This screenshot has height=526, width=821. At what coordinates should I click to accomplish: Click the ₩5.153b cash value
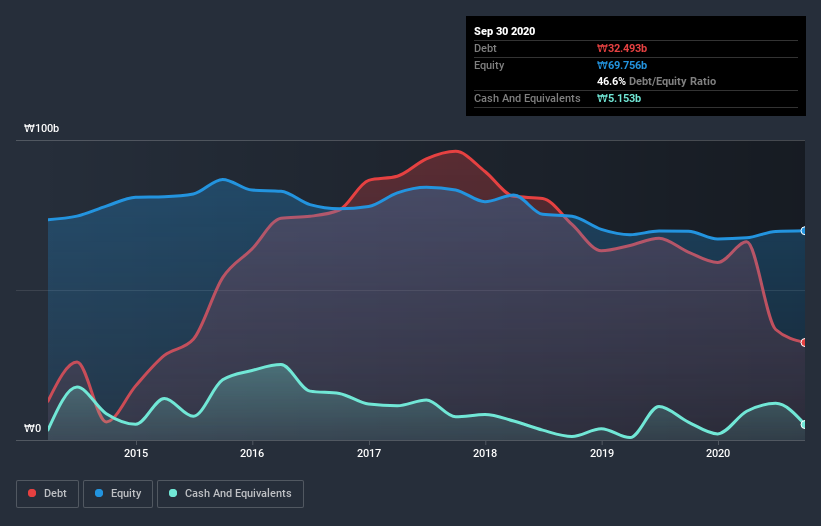[x=619, y=98]
